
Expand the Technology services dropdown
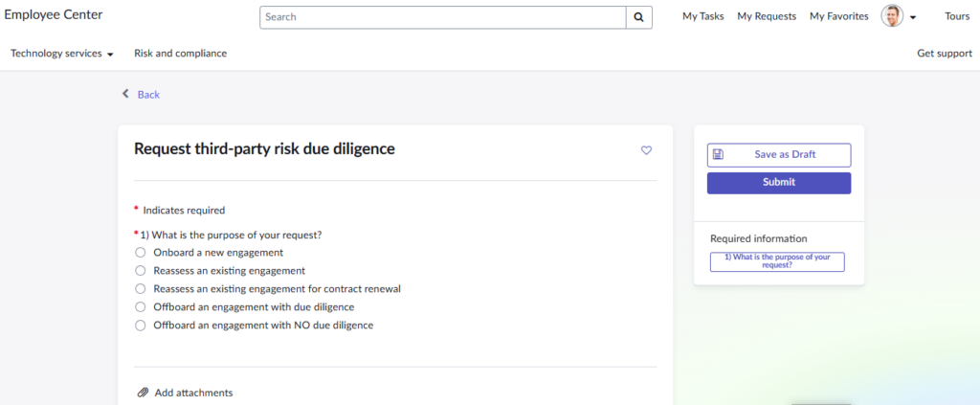[62, 54]
